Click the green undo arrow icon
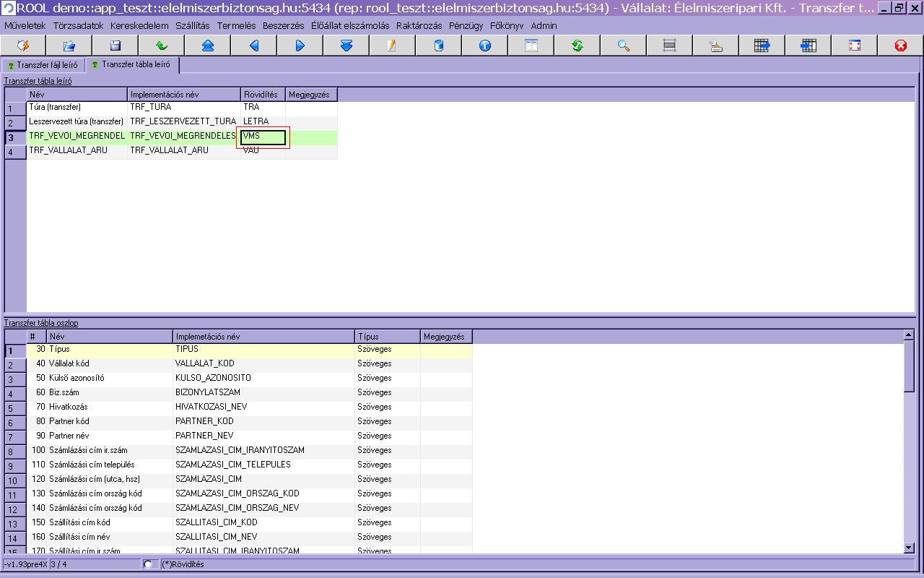Image resolution: width=924 pixels, height=578 pixels. 162,46
